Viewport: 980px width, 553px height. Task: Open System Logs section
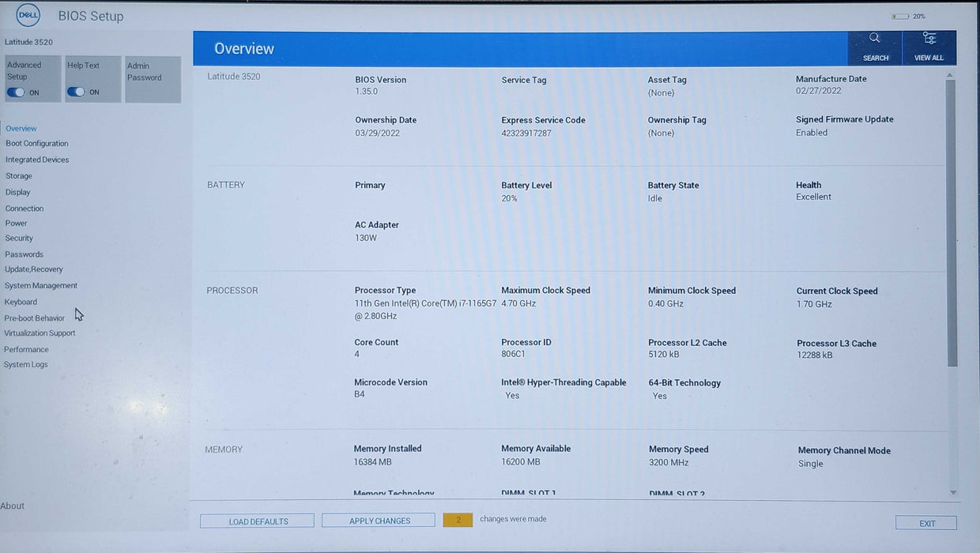point(26,365)
